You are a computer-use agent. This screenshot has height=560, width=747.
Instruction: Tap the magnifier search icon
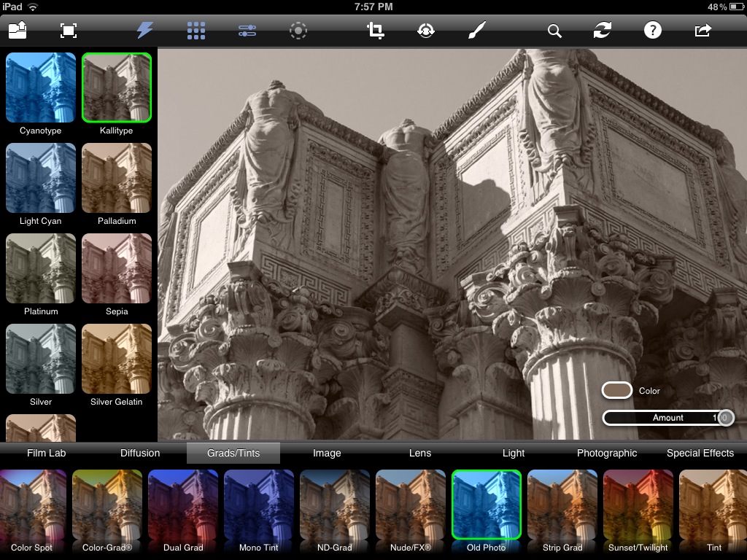point(554,31)
